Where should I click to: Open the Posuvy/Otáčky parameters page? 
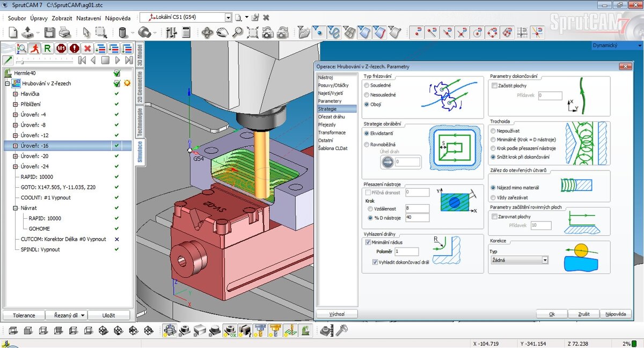coord(333,85)
